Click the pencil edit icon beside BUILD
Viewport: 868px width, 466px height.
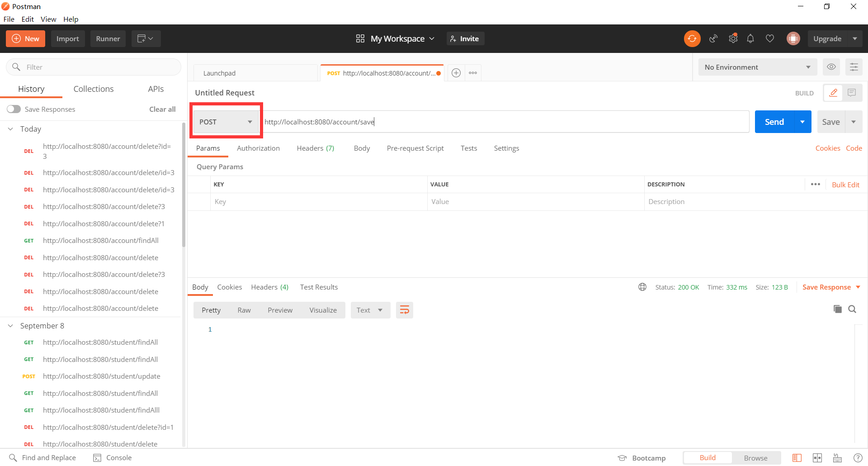pos(833,93)
